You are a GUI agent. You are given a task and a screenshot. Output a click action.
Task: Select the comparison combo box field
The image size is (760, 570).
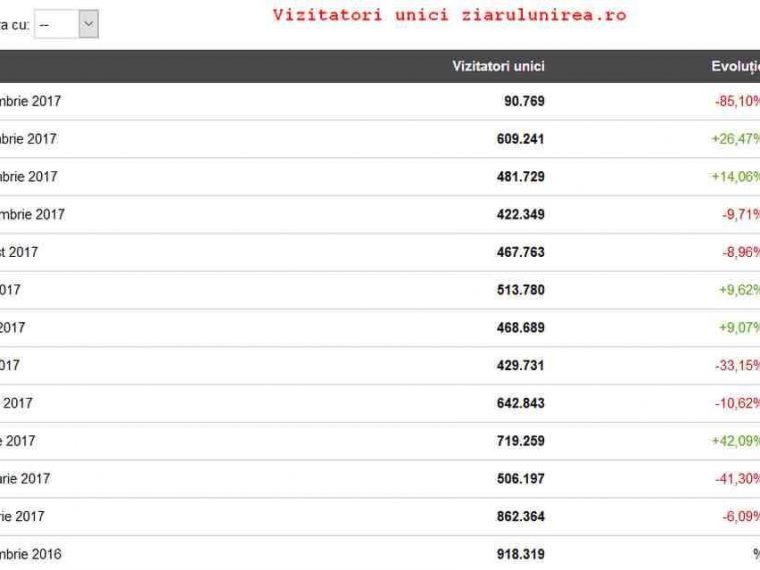pyautogui.click(x=66, y=24)
